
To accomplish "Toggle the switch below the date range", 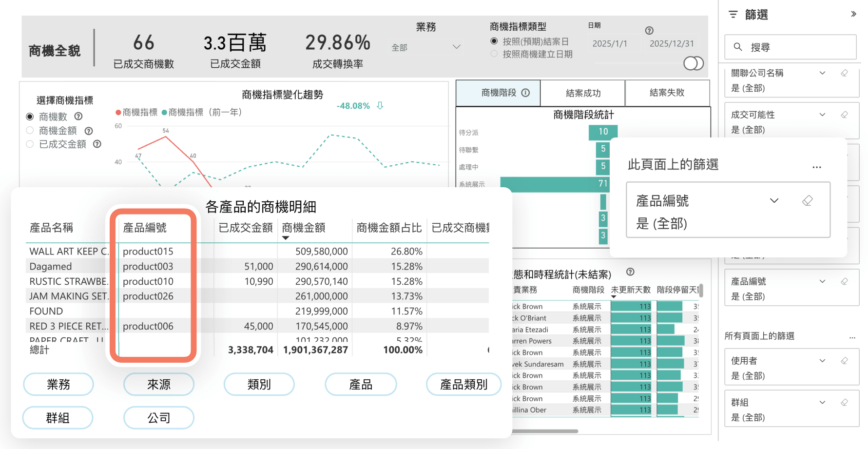I will 693,63.
